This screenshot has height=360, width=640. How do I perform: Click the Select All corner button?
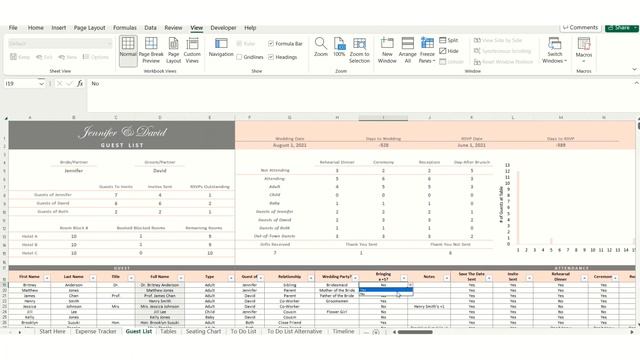click(6, 118)
